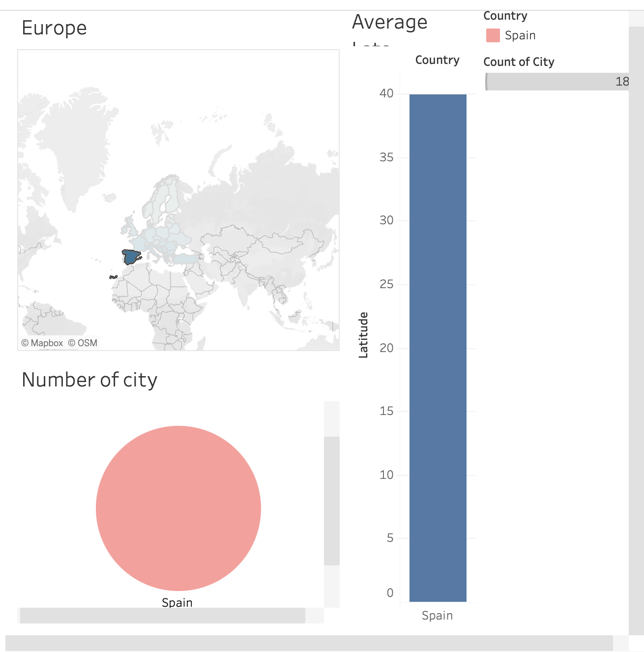Viewport: 644px width, 652px height.
Task: Select the Spain bar in the Latitude chart
Action: tap(437, 344)
